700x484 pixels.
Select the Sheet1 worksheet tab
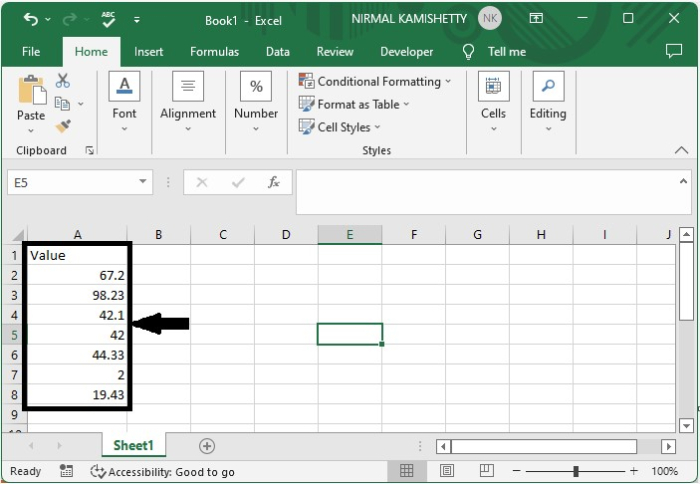pyautogui.click(x=133, y=446)
